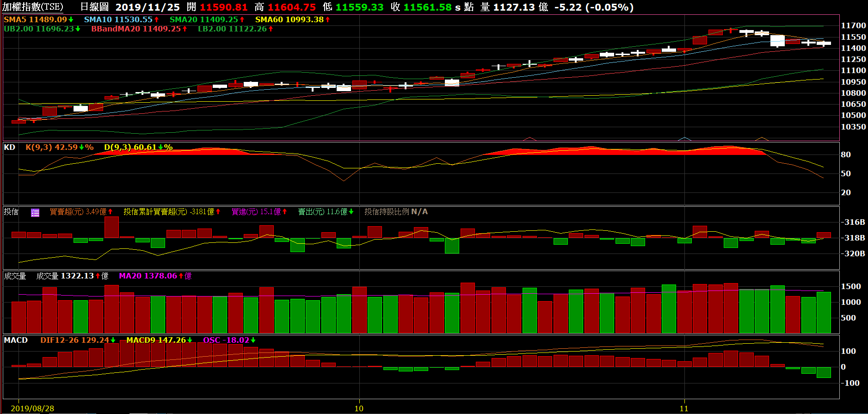
Task: Click the KD panel title
Action: [10, 147]
